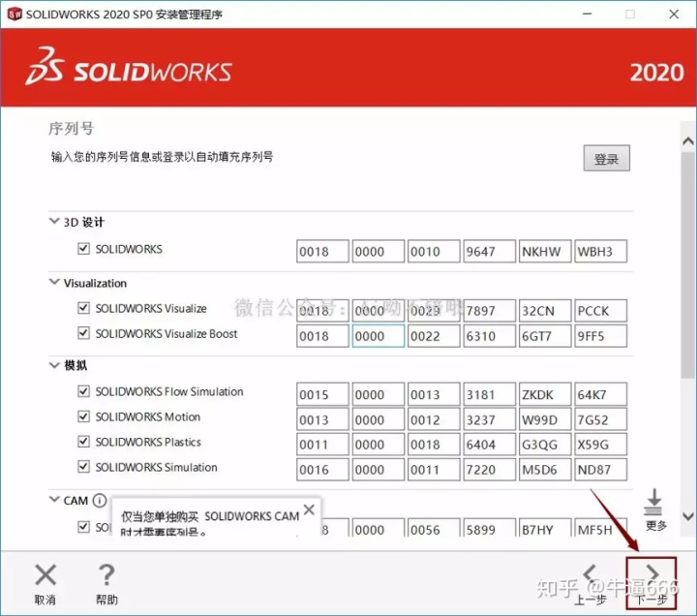This screenshot has width=697, height=616.
Task: Click Plastics serial field containing X59G
Action: tap(600, 445)
